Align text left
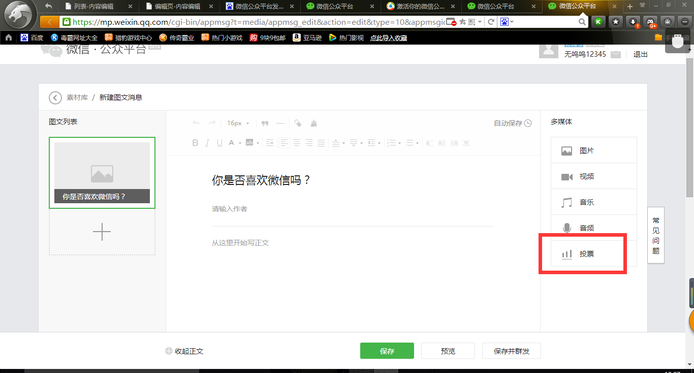The height and width of the screenshot is (373, 694). [x=284, y=143]
